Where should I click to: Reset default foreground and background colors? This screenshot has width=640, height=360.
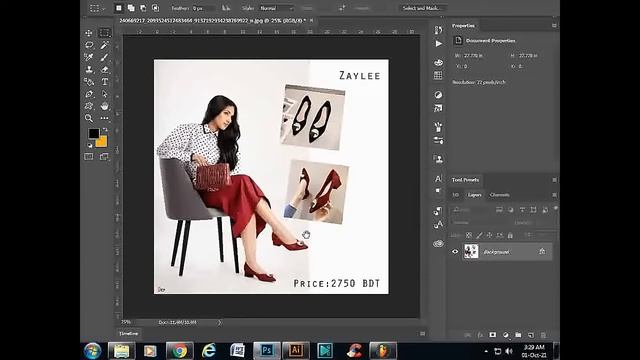click(90, 145)
